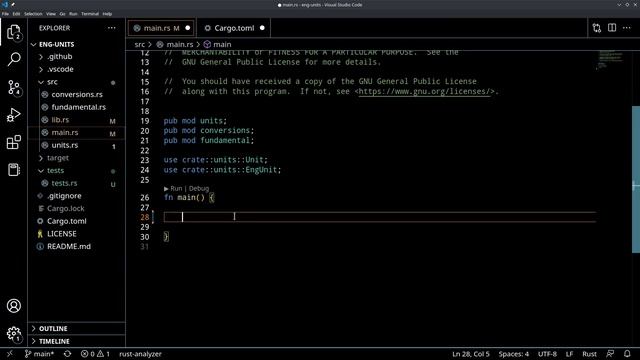Change end of line sequence LF

569,354
